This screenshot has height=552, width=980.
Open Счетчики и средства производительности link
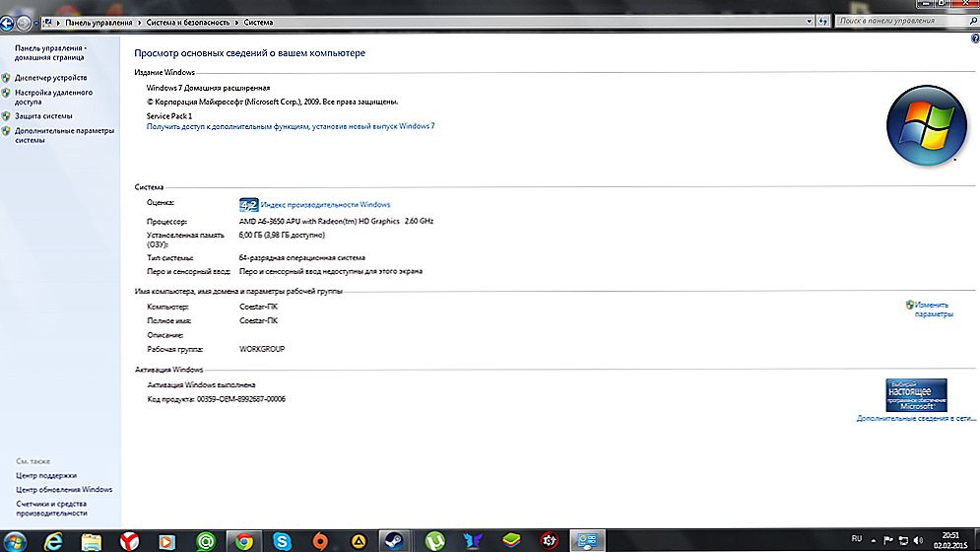tap(51, 509)
